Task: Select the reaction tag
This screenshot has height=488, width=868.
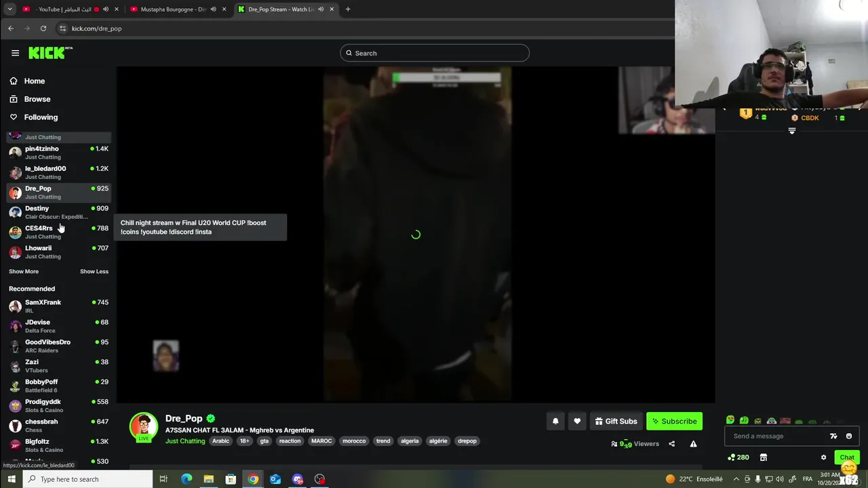Action: coord(290,441)
